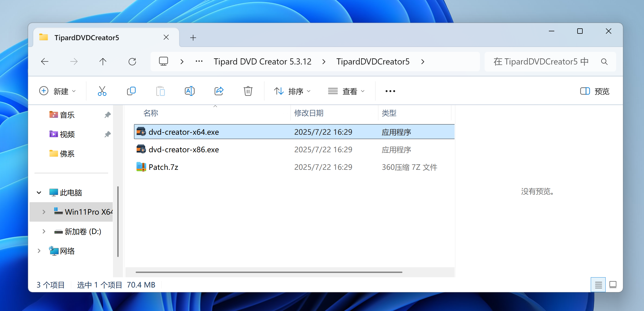The width and height of the screenshot is (644, 311).
Task: Switch to large thumbnails view in status bar
Action: [613, 285]
